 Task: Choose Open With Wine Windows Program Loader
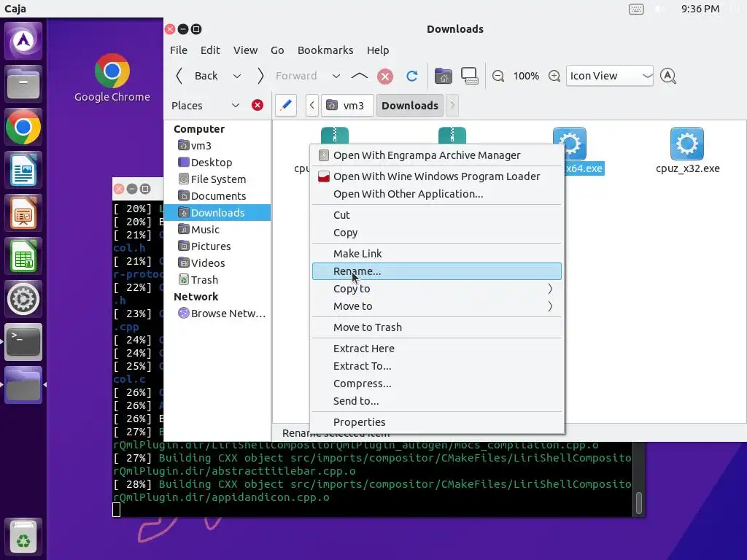tap(437, 176)
